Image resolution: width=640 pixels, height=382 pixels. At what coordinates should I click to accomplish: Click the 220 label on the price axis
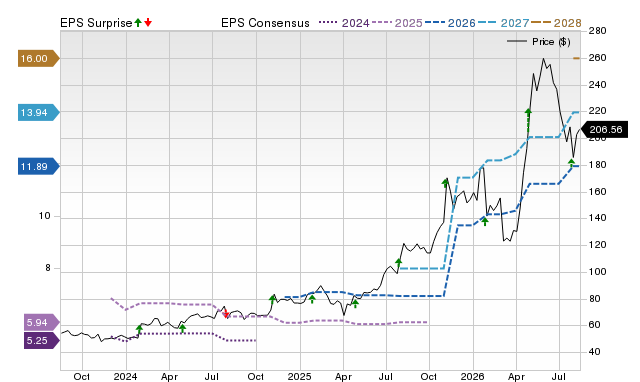598,111
